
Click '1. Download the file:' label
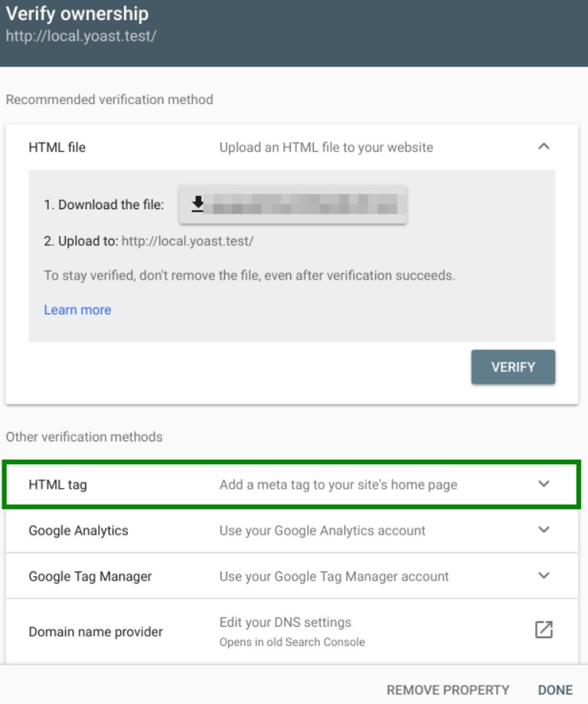coord(104,205)
